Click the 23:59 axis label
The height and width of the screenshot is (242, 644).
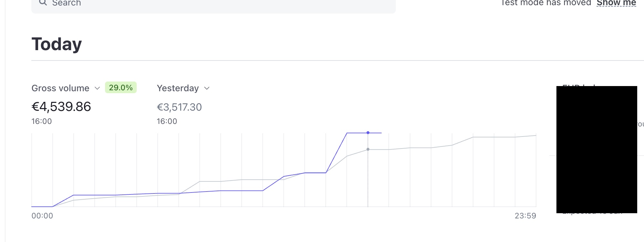coord(525,216)
